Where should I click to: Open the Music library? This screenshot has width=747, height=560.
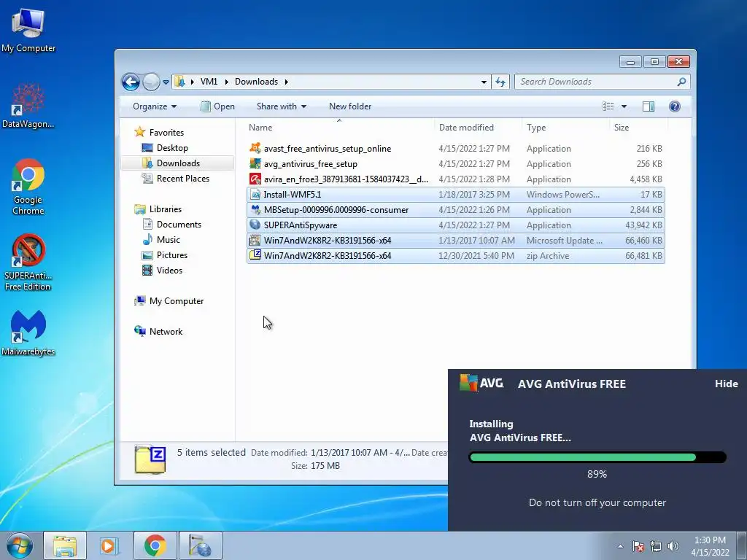(x=161, y=239)
